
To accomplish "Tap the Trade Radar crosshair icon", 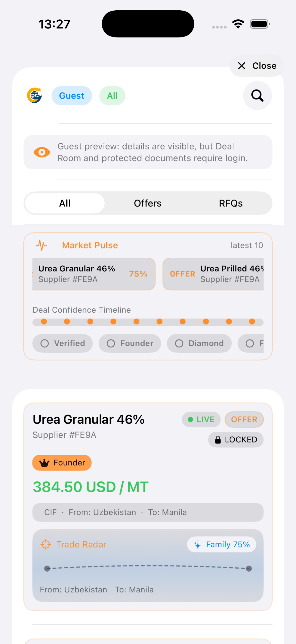I will [x=46, y=544].
